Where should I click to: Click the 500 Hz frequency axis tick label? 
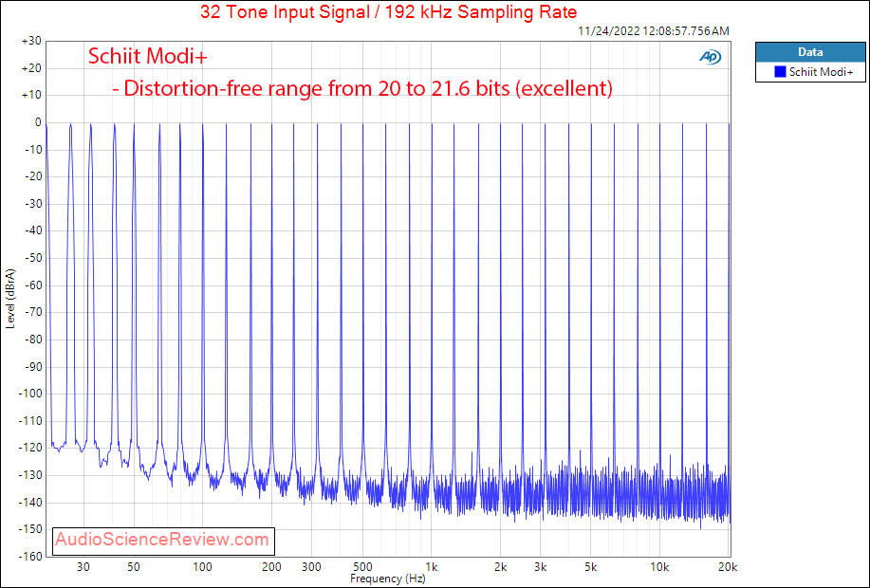tap(362, 567)
